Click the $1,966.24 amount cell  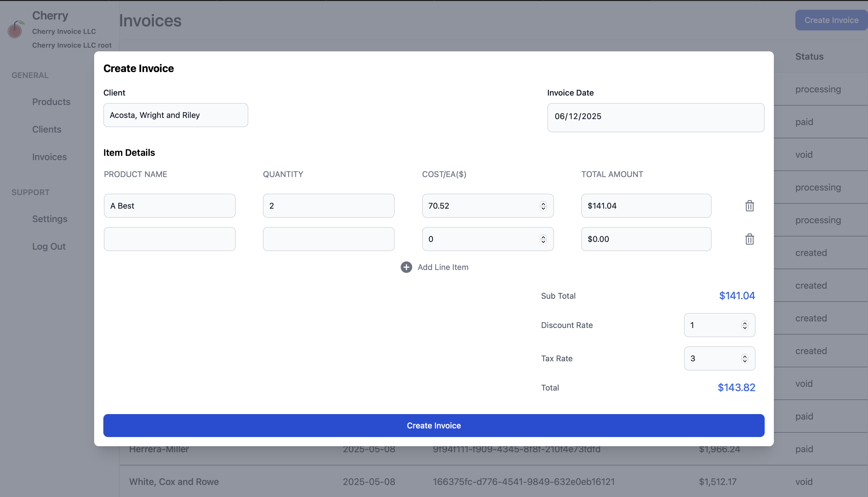719,449
